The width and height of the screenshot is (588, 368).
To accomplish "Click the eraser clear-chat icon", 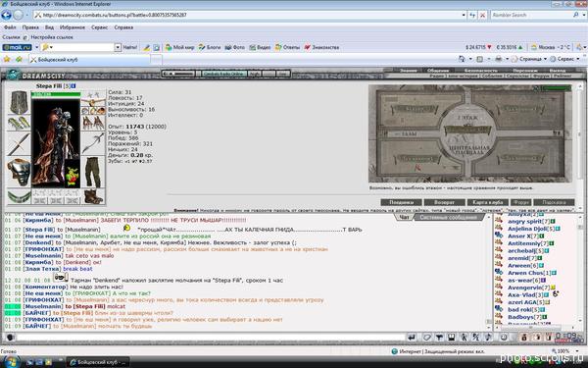I will pos(426,338).
